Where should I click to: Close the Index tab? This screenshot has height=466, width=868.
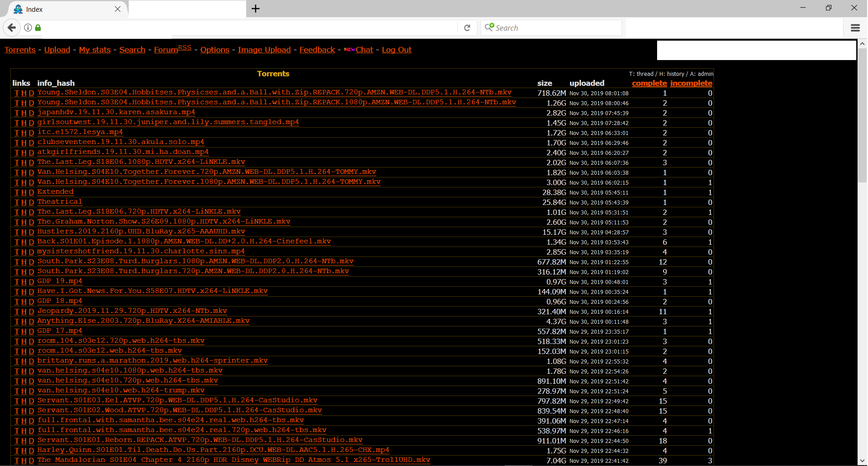[117, 9]
